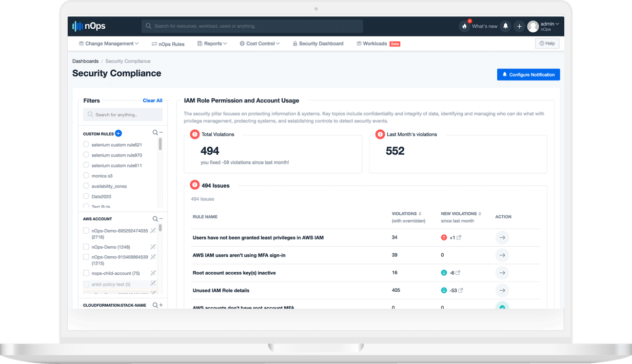This screenshot has width=632, height=364.
Task: Add a custom rule with blue plus
Action: click(118, 133)
